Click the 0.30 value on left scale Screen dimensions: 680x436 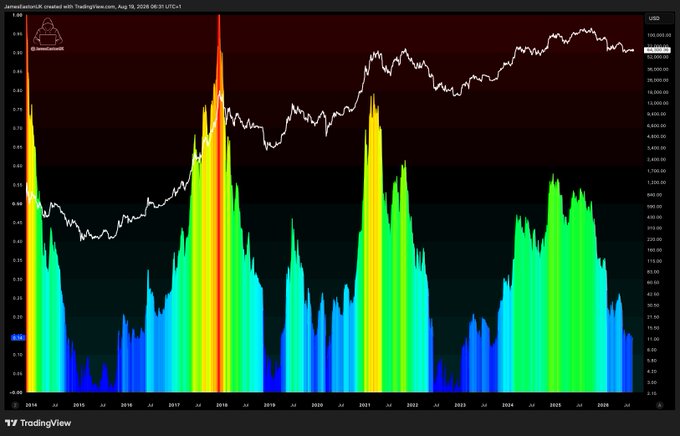(17, 279)
